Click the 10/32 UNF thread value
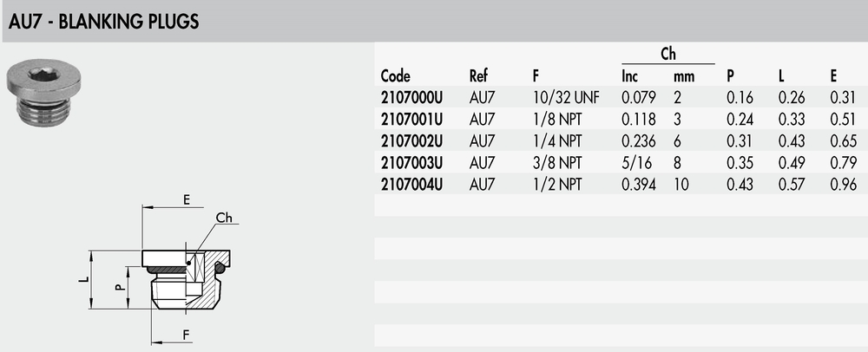868x352 pixels. pyautogui.click(x=566, y=98)
